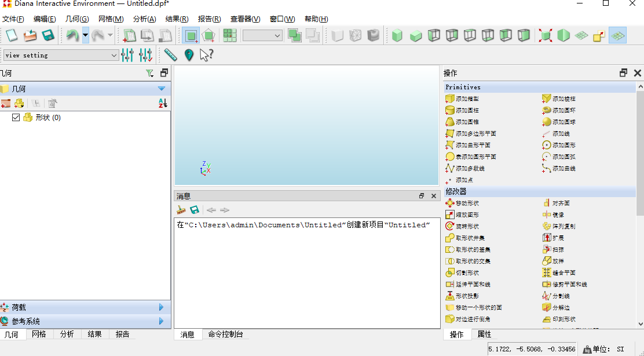The height and width of the screenshot is (356, 644).
Task: Click 添加圆球 primitive
Action: 559,122
